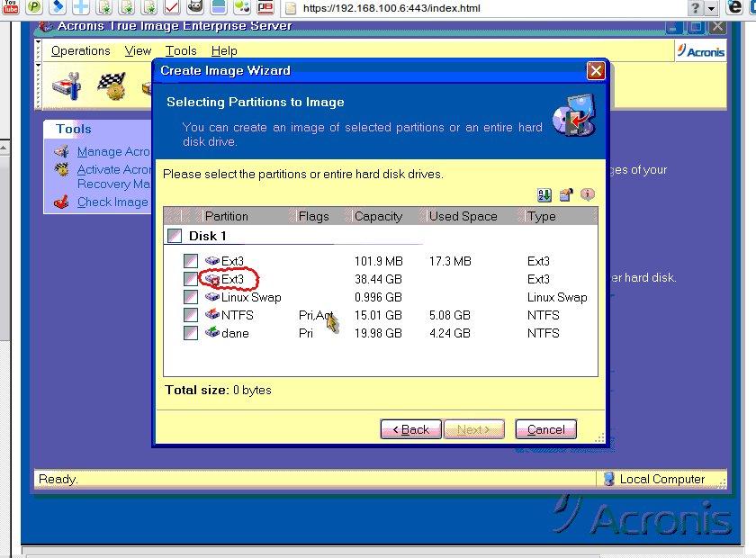Click the Internet Explorer 'e' icon
Image resolution: width=756 pixels, height=558 pixels.
tap(734, 7)
